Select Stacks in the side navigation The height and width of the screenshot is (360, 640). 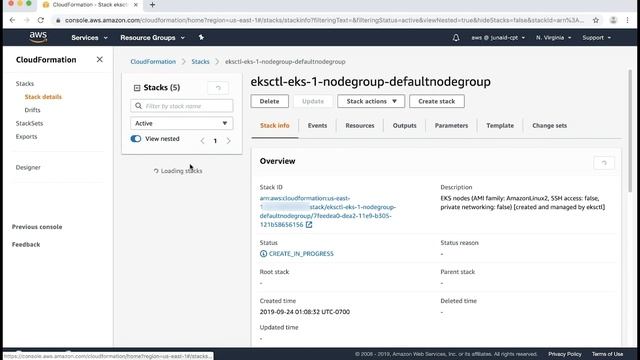(25, 84)
